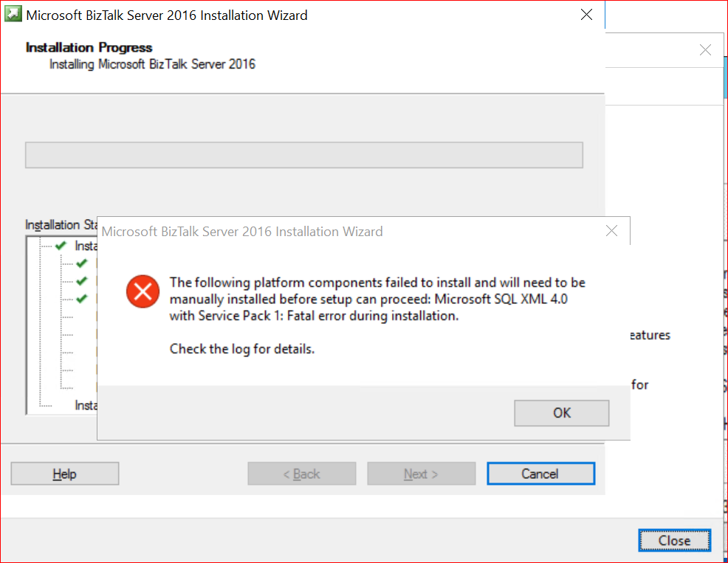728x563 pixels.
Task: Select the last installation status tree item
Action: 86,405
